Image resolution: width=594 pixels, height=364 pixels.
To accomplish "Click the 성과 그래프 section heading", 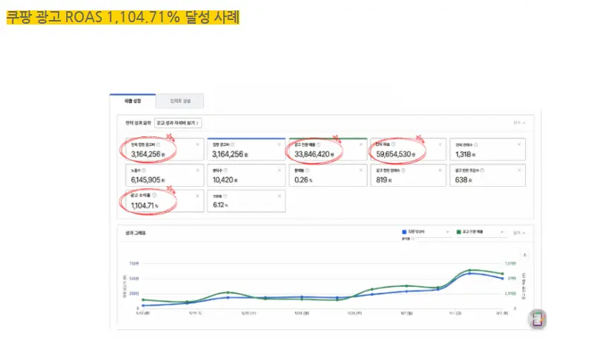I will pos(135,233).
